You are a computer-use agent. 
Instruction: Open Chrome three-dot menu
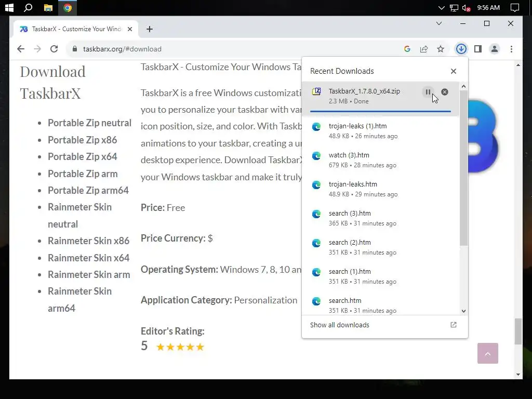[511, 49]
